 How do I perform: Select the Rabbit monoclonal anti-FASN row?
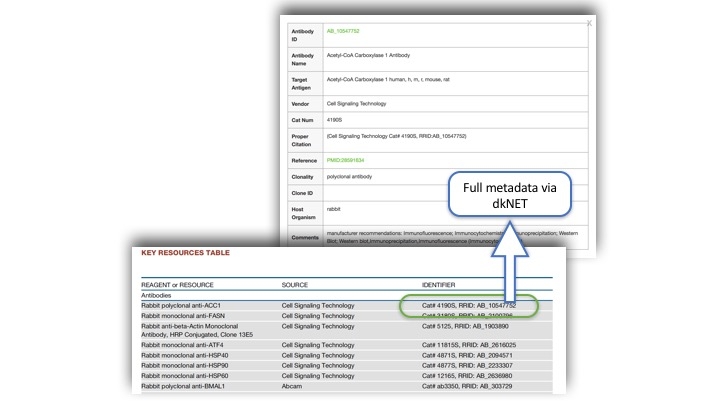pyautogui.click(x=179, y=315)
